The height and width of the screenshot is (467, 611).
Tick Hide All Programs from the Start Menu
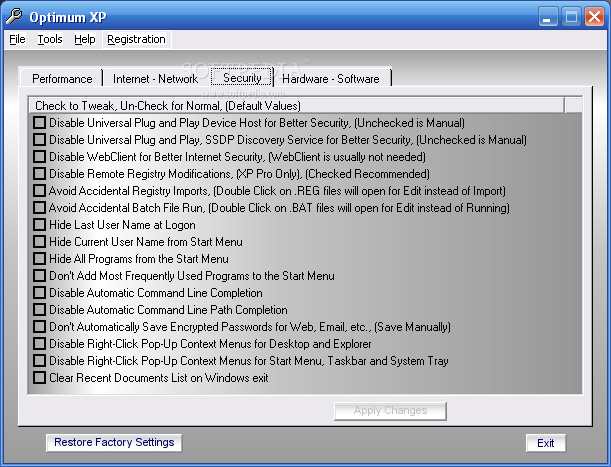39,258
